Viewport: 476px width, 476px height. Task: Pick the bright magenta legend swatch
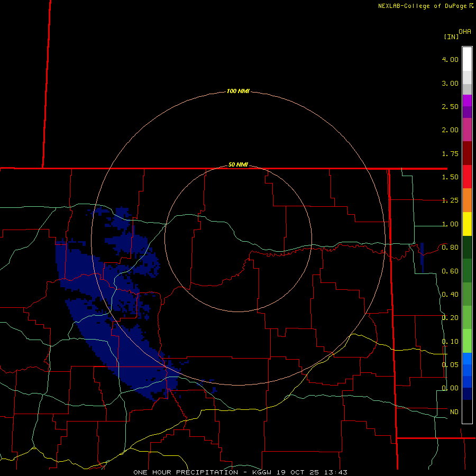coord(467,100)
